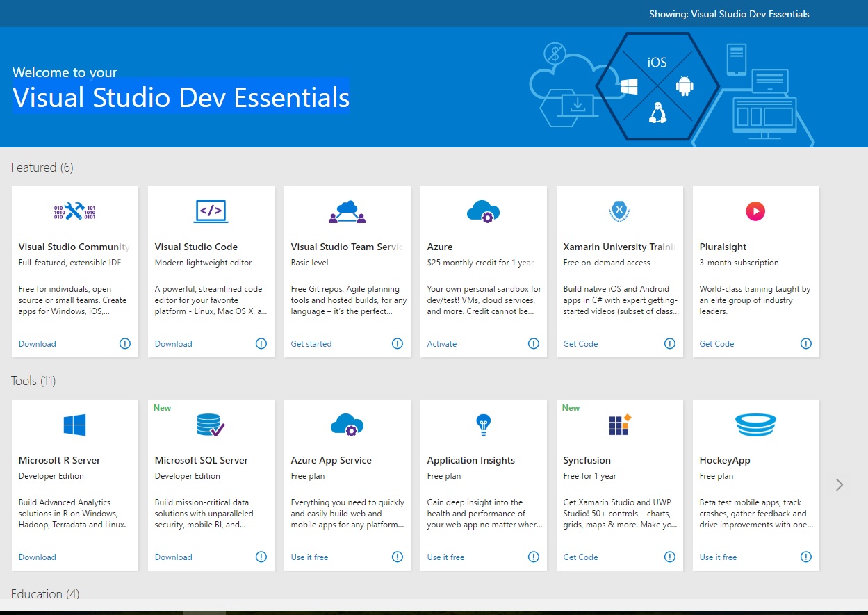This screenshot has height=615, width=868.
Task: Open the Showing: Visual Studio Dev Essentials selector
Action: coord(729,14)
